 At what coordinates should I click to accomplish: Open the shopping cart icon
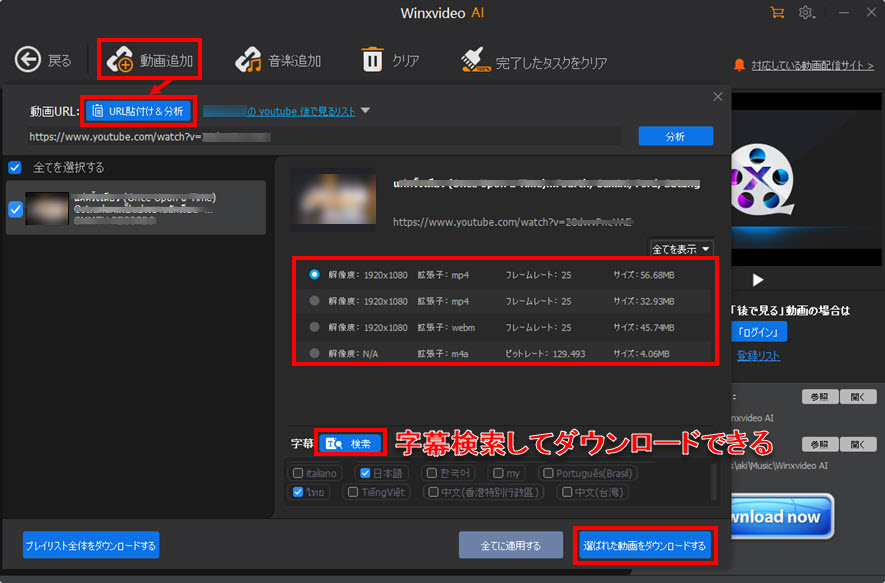pos(777,12)
